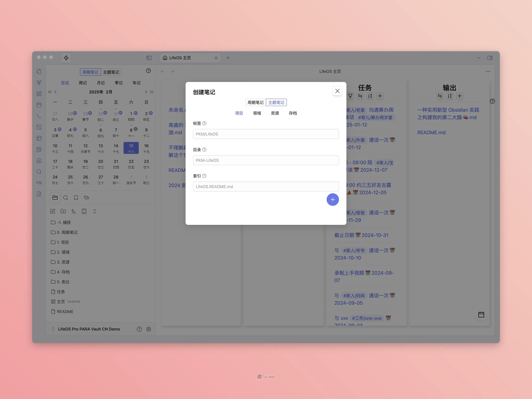Image resolution: width=532 pixels, height=399 pixels.
Task: Select the 领域 tab in dialog
Action: point(257,113)
